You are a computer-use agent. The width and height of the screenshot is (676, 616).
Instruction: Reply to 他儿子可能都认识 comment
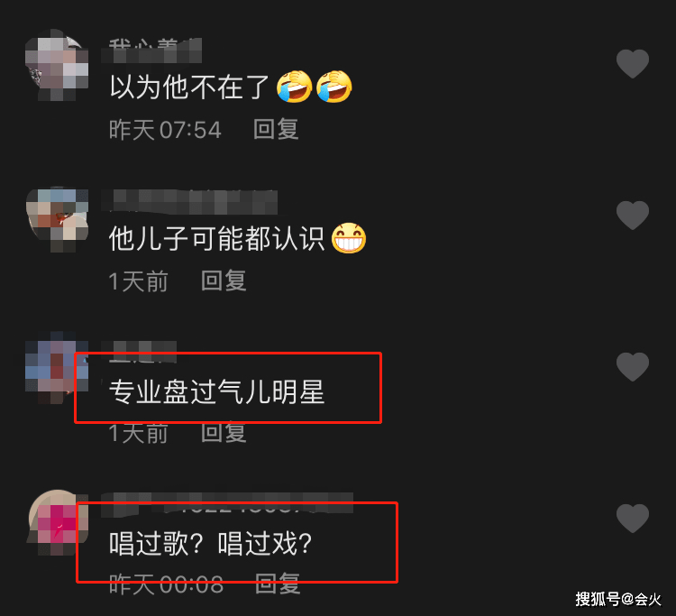(x=224, y=280)
